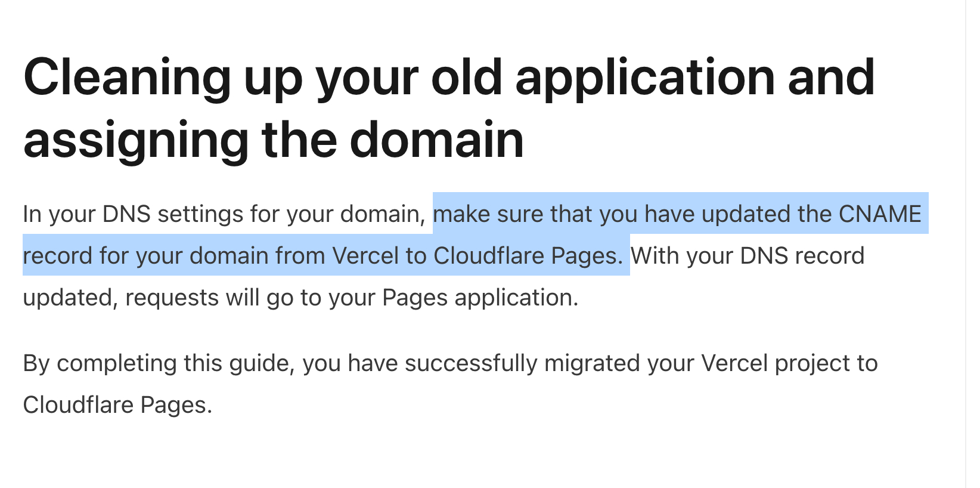Click the highlighted "Cloudflare Pages." text
Image resolution: width=980 pixels, height=488 pixels.
[528, 256]
